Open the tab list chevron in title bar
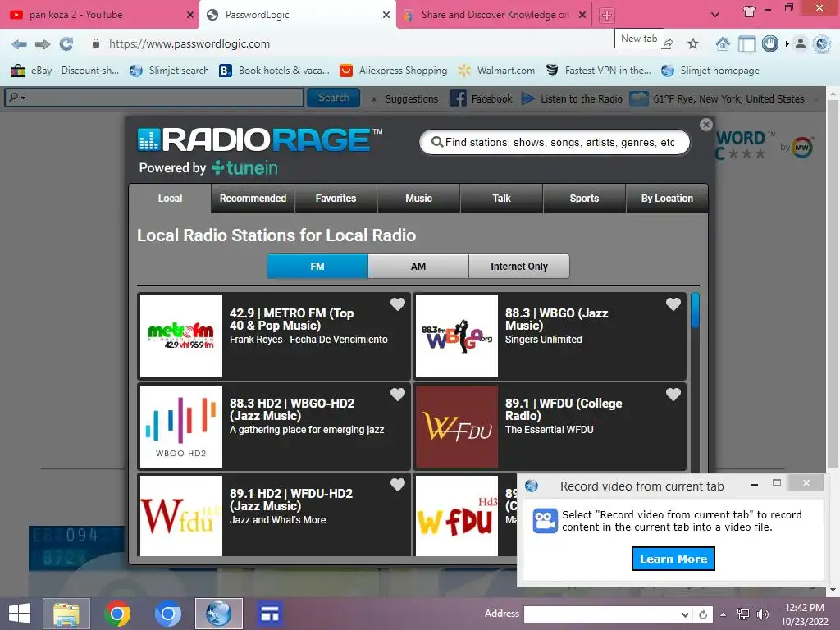 click(714, 15)
